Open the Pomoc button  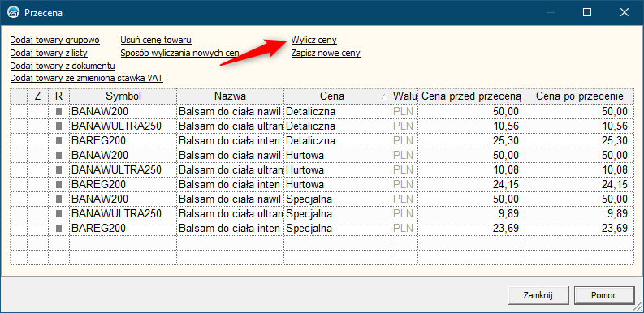point(604,295)
